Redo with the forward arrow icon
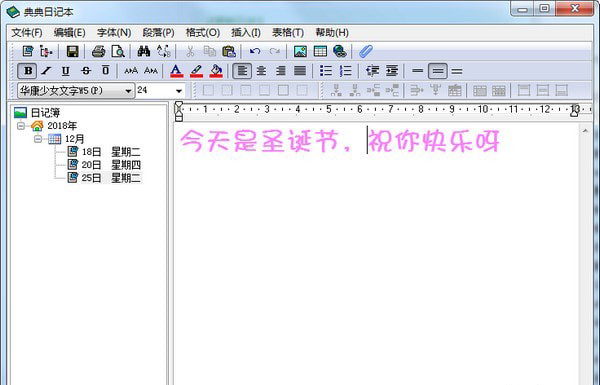This screenshot has width=600, height=385. click(x=274, y=51)
